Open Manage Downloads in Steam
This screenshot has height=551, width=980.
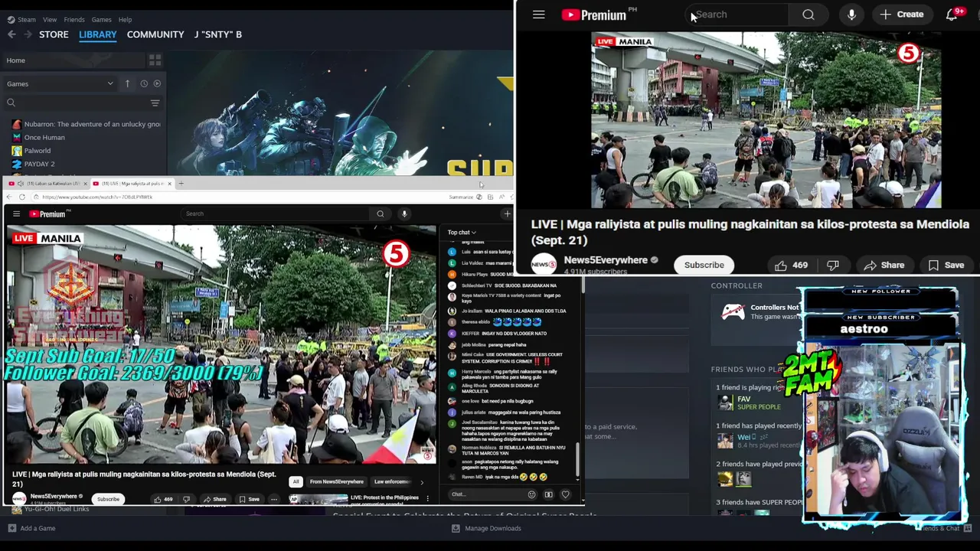click(x=486, y=528)
